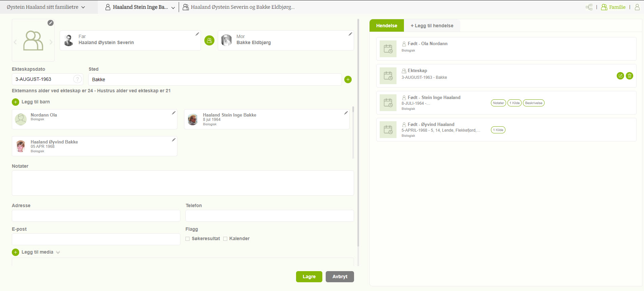This screenshot has width=644, height=291.
Task: Click the pencil icon to edit family photo
Action: (51, 23)
